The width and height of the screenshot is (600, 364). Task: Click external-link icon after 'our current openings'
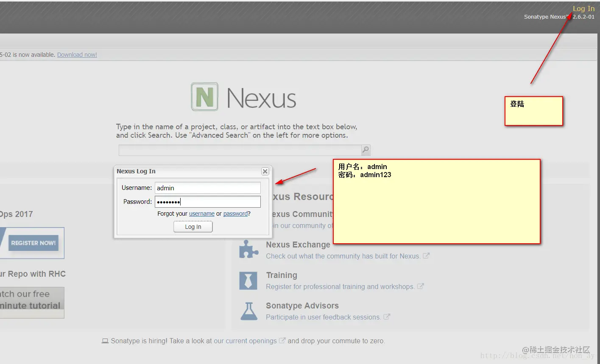coord(282,340)
